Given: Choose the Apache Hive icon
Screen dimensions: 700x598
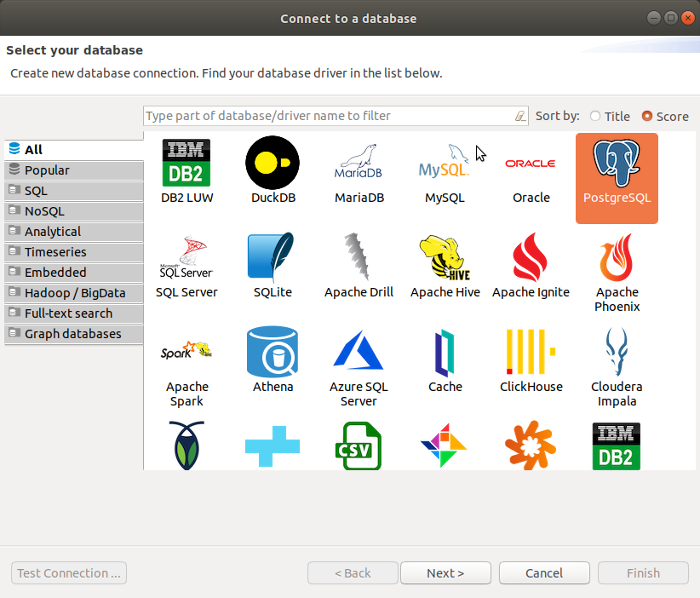Looking at the screenshot, I should [x=445, y=257].
